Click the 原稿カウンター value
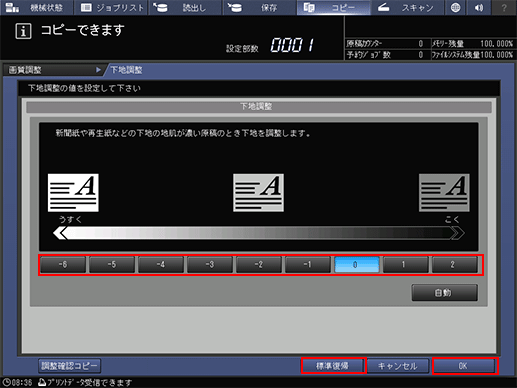517x388 pixels. (421, 43)
